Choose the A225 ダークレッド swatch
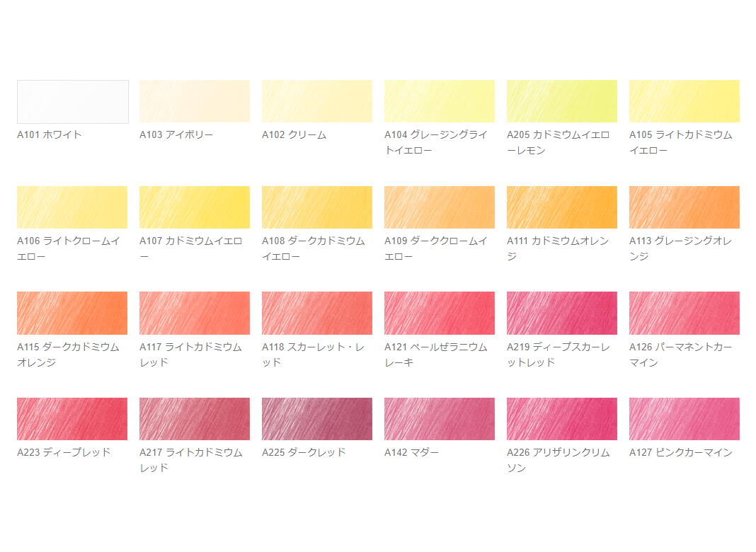This screenshot has width=756, height=552. tap(317, 419)
